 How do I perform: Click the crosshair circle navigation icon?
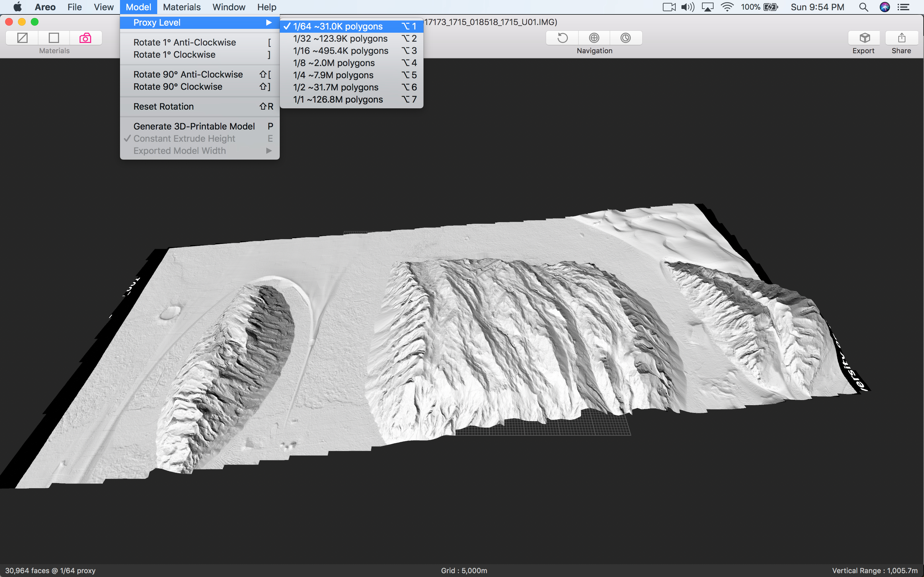click(x=594, y=38)
